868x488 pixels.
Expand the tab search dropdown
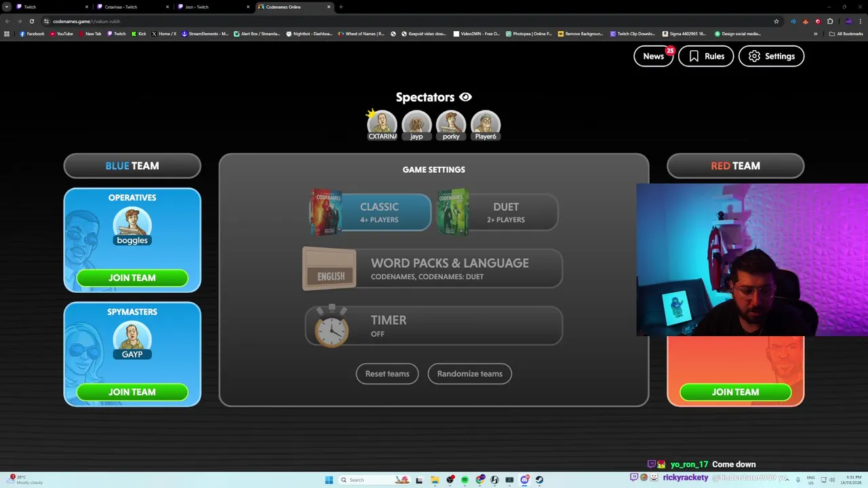(7, 7)
